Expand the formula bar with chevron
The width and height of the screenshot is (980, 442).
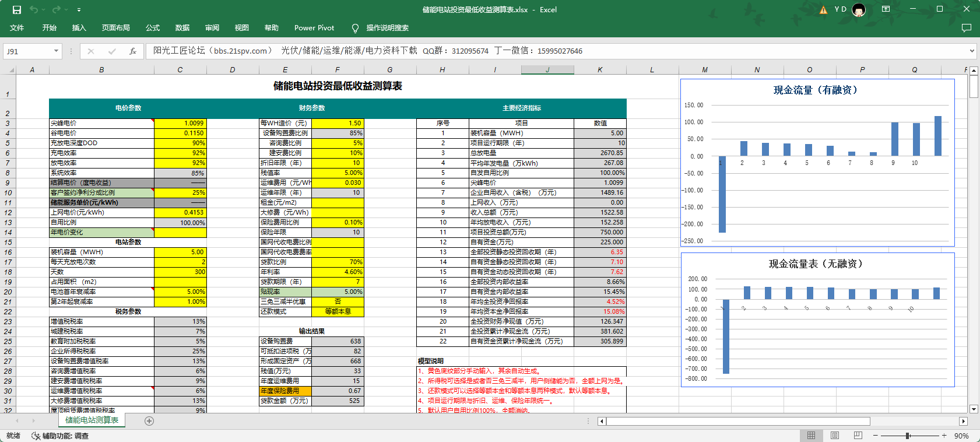(972, 51)
